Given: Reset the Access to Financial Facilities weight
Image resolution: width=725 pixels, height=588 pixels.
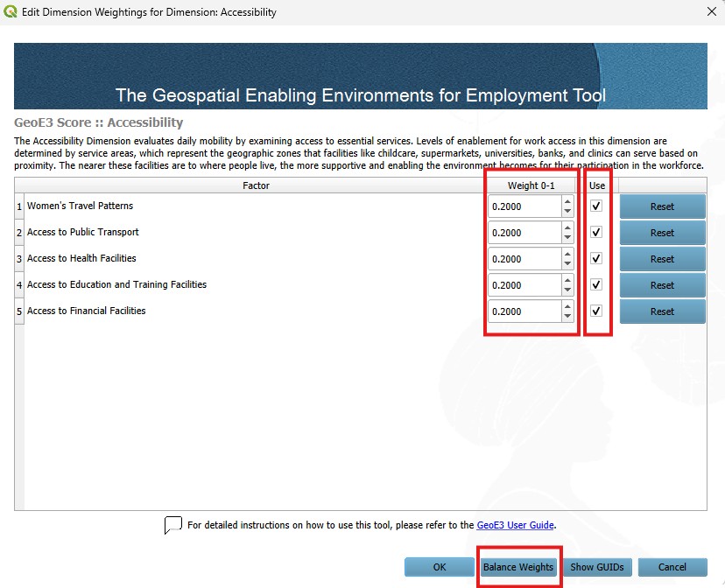Looking at the screenshot, I should (x=662, y=311).
